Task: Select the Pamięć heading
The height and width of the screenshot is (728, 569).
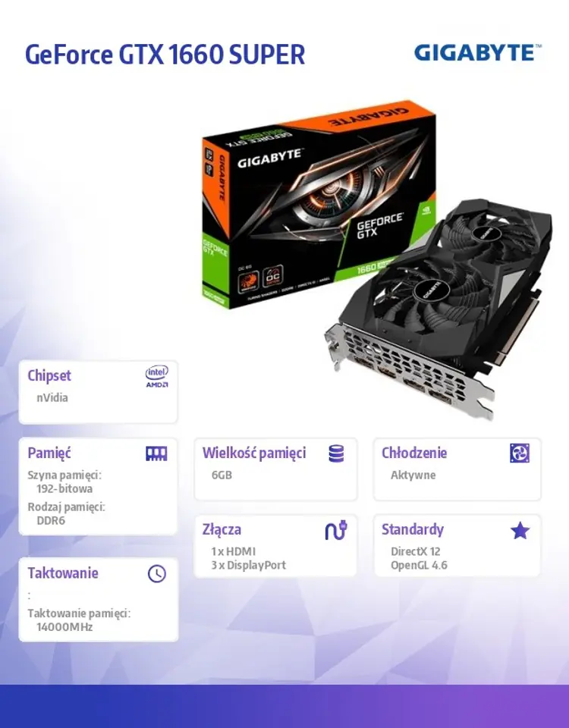Action: click(x=49, y=453)
